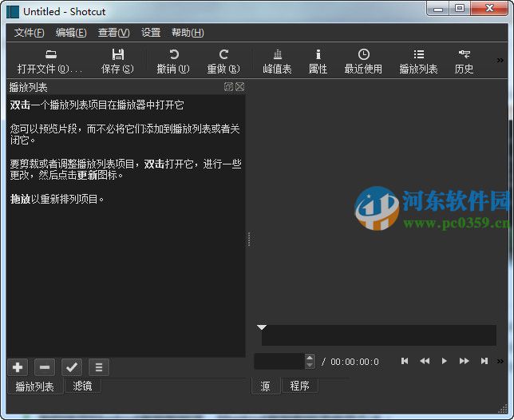Increase timecode with spinner up arrow
This screenshot has width=514, height=420.
310,358
